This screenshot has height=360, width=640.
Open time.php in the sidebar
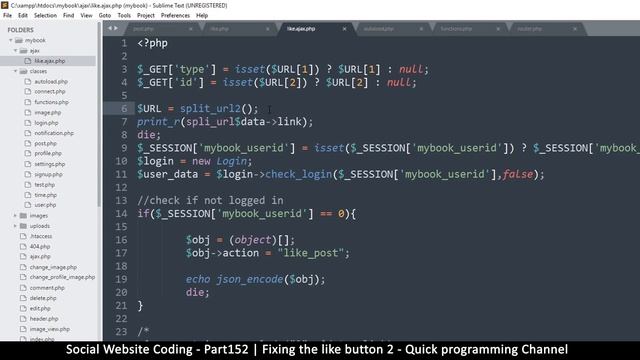point(45,195)
